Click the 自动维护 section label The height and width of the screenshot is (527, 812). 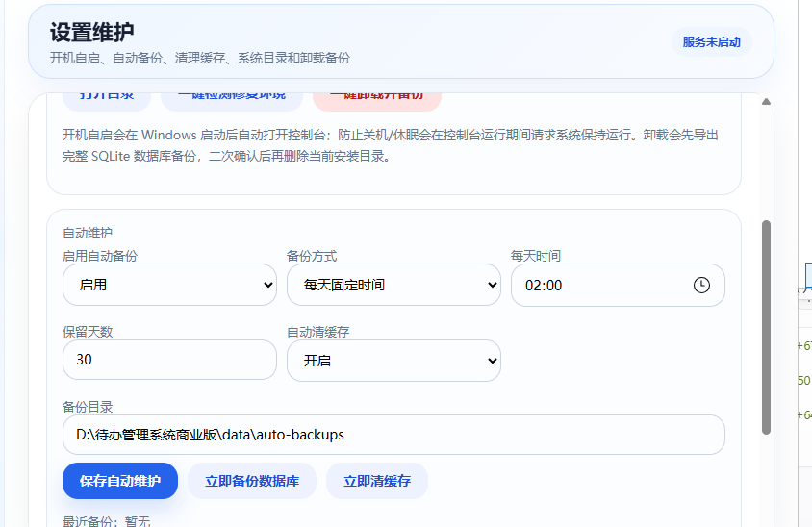[88, 233]
